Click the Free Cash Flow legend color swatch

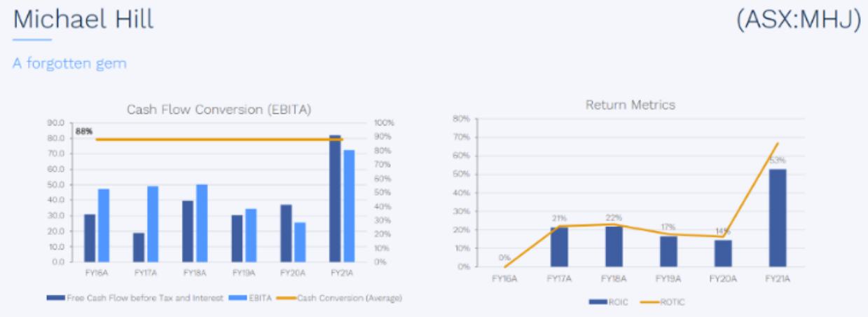[x=56, y=298]
